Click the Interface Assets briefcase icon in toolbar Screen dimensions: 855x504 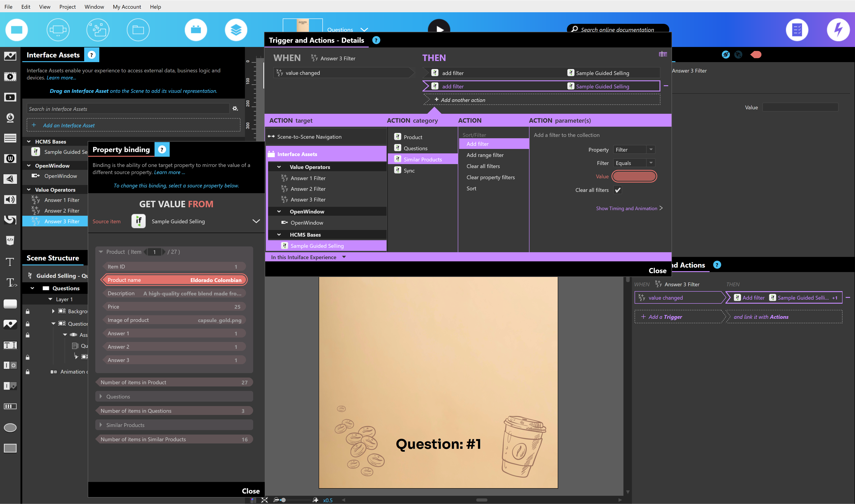click(196, 30)
